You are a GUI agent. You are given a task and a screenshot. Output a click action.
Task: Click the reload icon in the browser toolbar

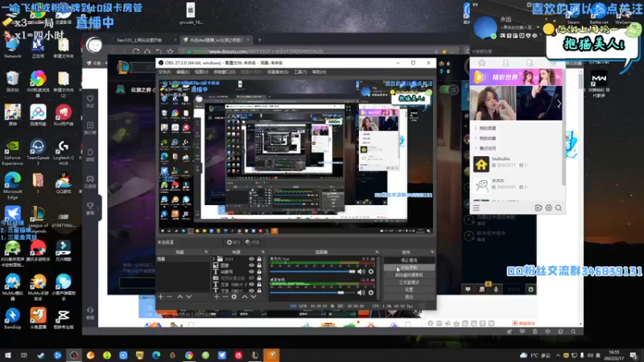[x=136, y=51]
